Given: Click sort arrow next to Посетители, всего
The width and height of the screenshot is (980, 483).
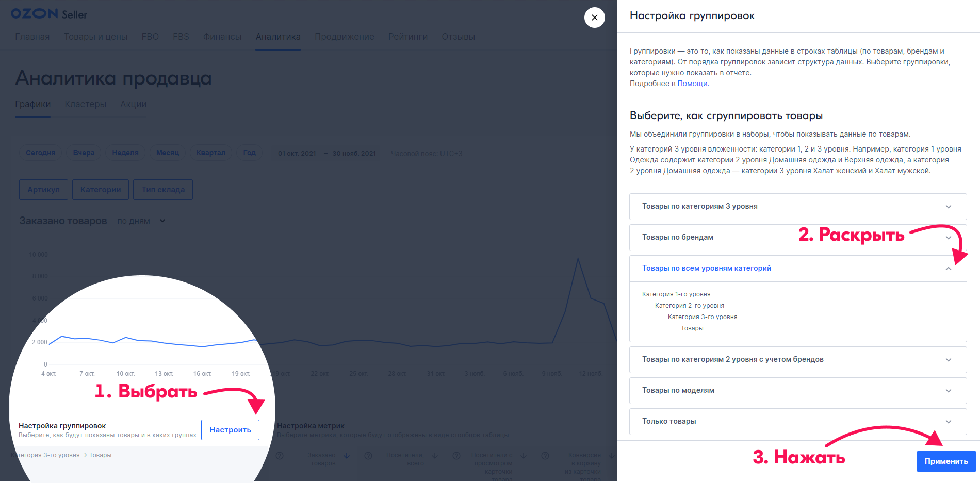Looking at the screenshot, I should point(435,456).
